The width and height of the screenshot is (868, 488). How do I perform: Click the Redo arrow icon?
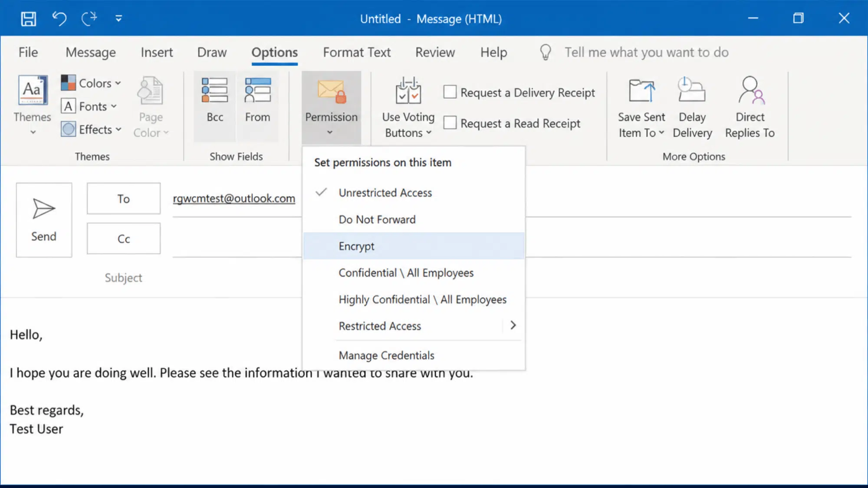pos(89,19)
